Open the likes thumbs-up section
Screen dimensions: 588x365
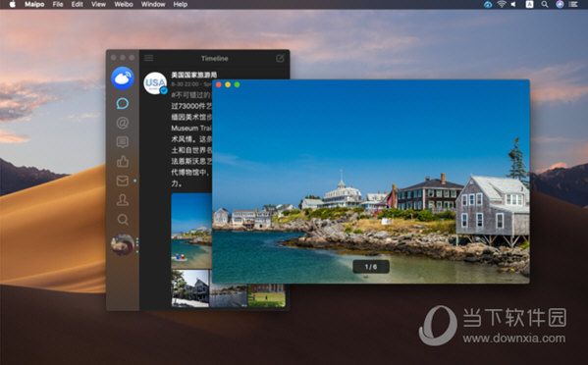tap(123, 162)
